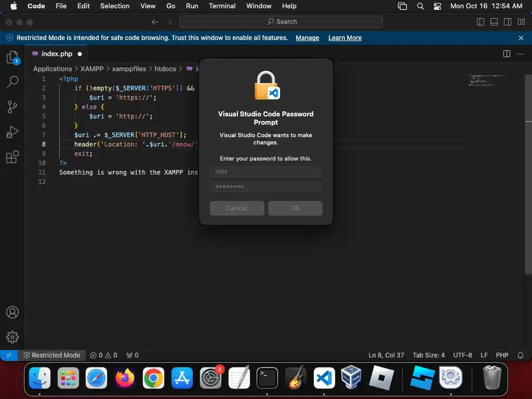532x399 pixels.
Task: Click the Cancel button in password prompt
Action: [237, 208]
